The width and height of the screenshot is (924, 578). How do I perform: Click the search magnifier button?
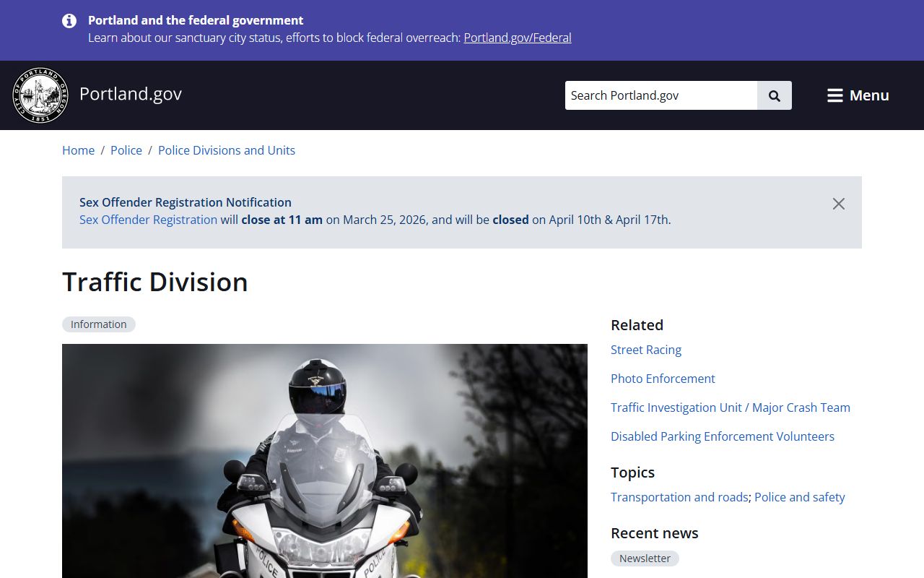[x=775, y=95]
